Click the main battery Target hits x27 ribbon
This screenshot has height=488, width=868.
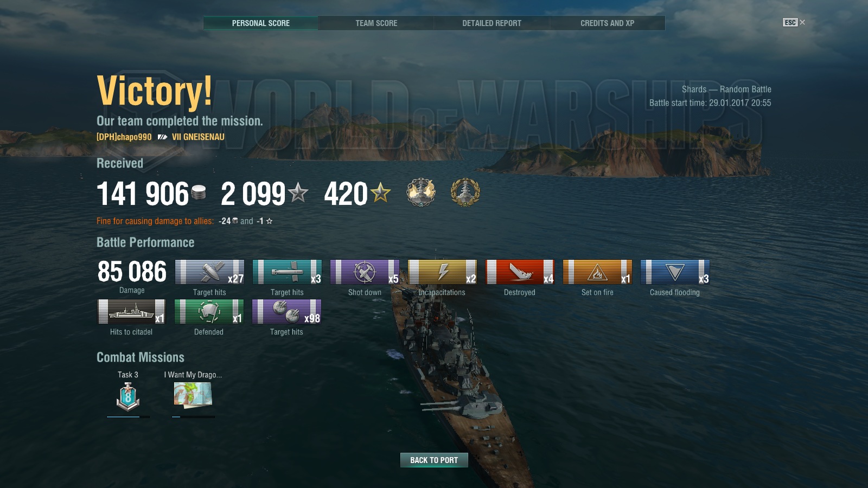[x=209, y=272]
